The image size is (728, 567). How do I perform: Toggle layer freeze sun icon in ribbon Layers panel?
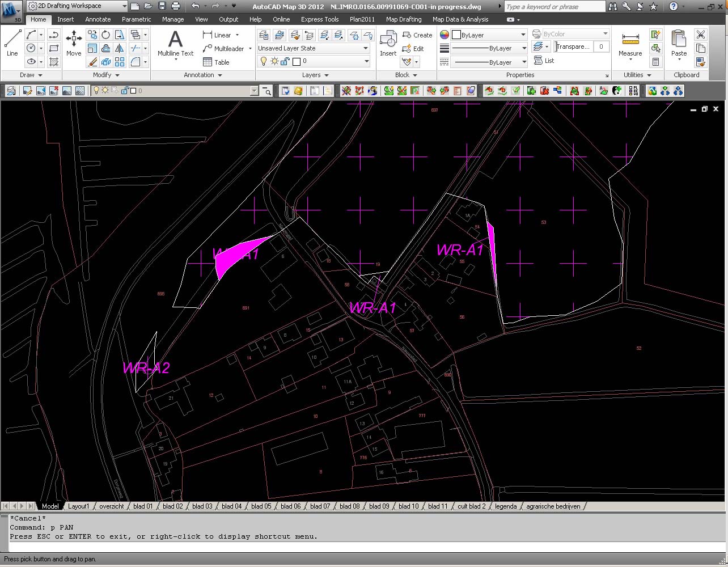coord(274,61)
